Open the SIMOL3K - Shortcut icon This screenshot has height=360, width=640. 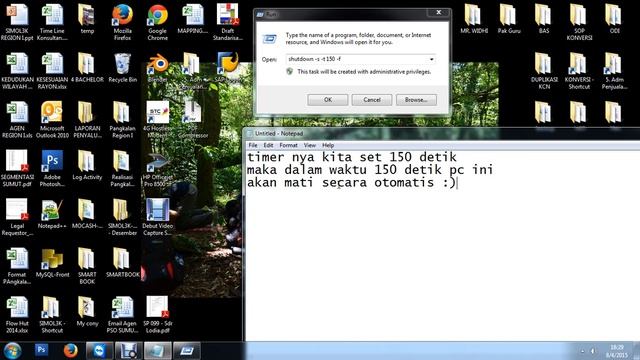point(52,315)
